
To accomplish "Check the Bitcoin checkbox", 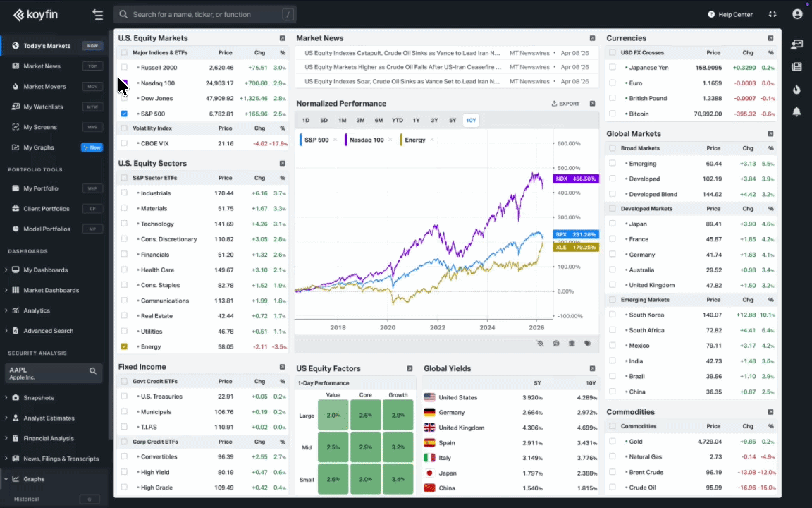I will point(613,114).
